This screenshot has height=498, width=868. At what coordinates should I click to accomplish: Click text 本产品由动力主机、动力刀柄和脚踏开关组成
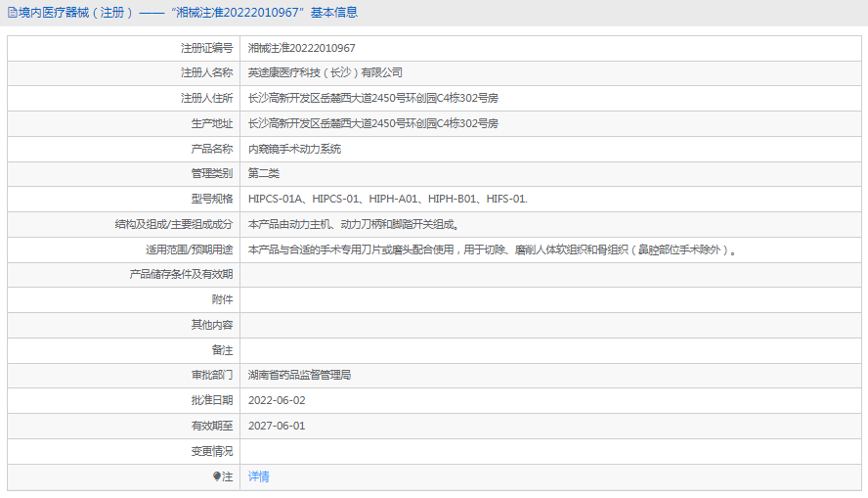click(x=354, y=224)
